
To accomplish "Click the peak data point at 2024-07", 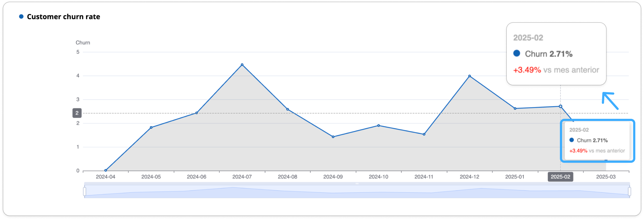I will 242,65.
